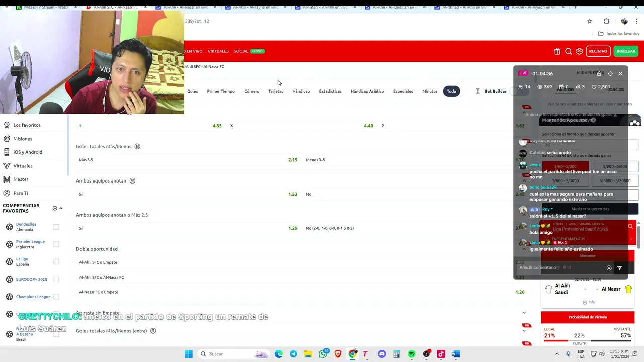Switch to the Goles market tab
This screenshot has width=644, height=362.
pyautogui.click(x=193, y=91)
